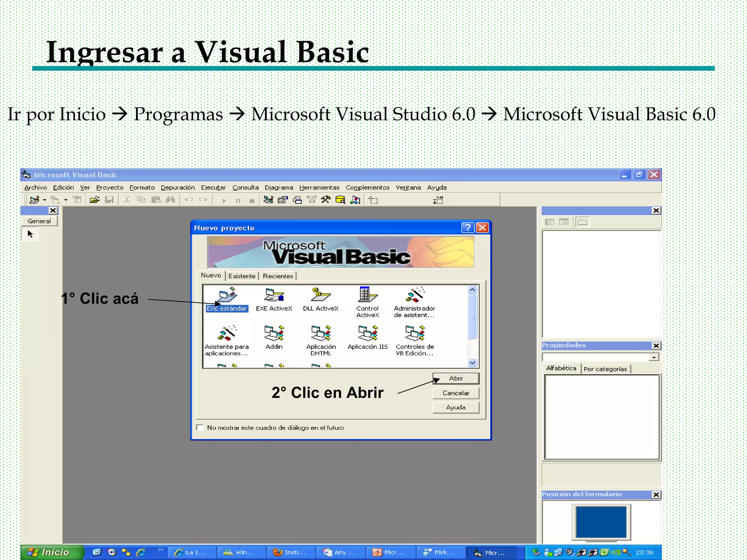The height and width of the screenshot is (560, 747).
Task: Click the Abrir button
Action: (x=456, y=378)
